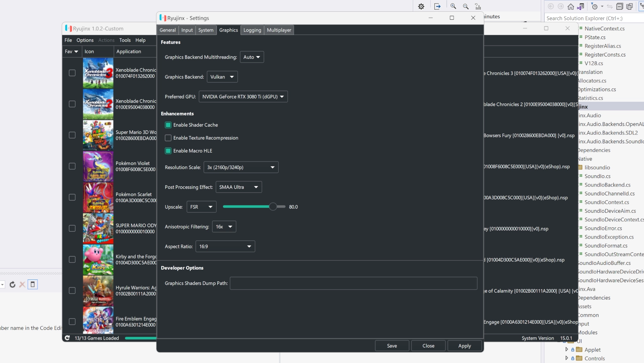The height and width of the screenshot is (363, 644).
Task: Check favorite box for Xenoblade Chronicles 3
Action: coord(72,73)
